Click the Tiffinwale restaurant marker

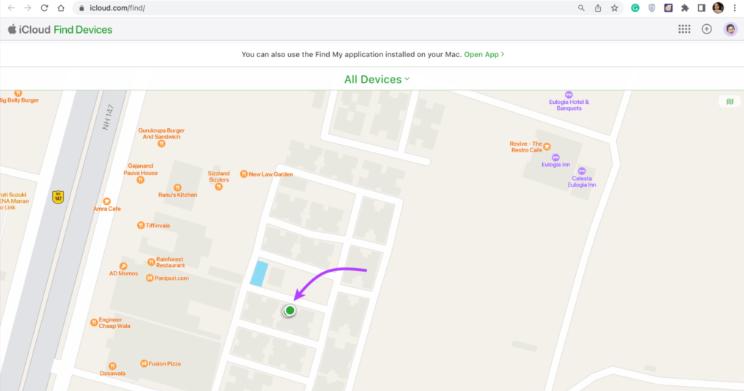click(141, 225)
